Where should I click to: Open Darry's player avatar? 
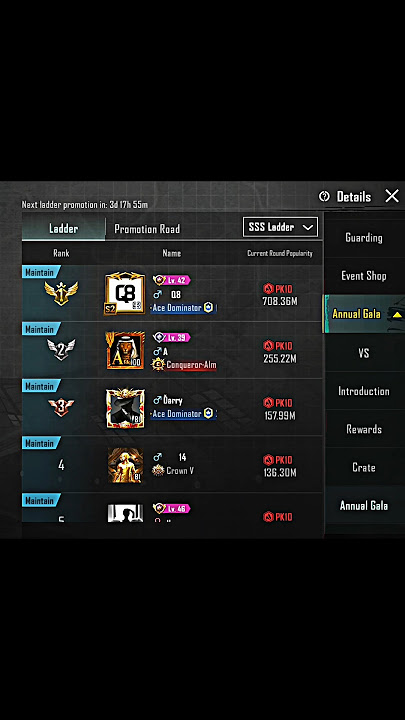[125, 408]
